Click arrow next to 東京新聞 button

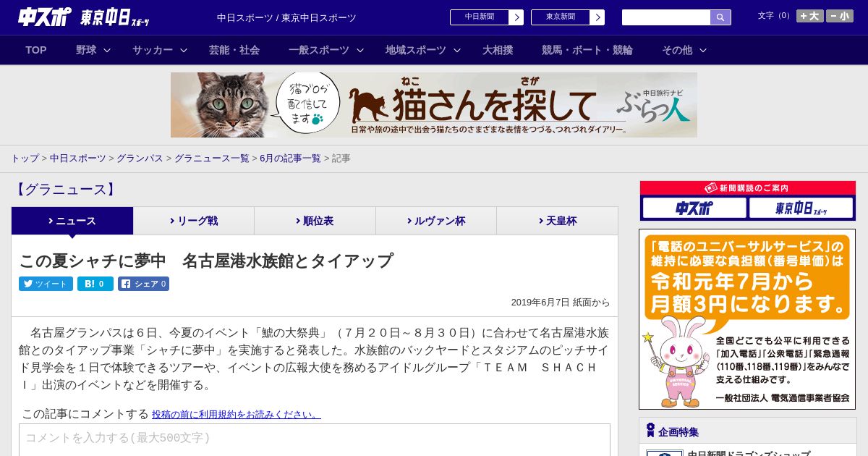tap(597, 17)
